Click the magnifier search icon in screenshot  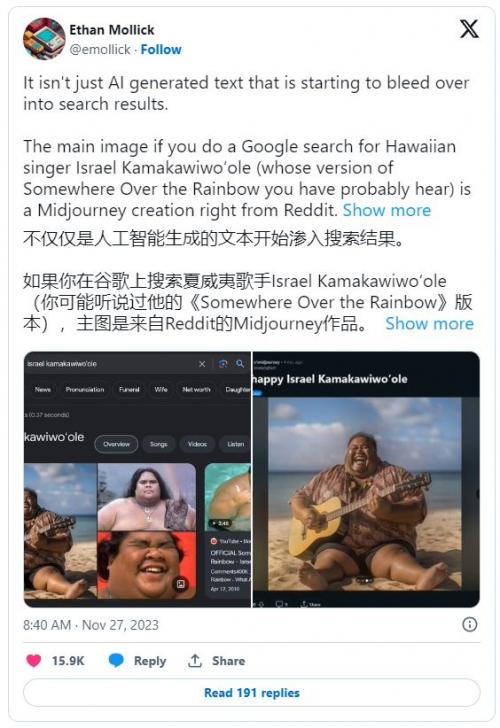click(240, 364)
